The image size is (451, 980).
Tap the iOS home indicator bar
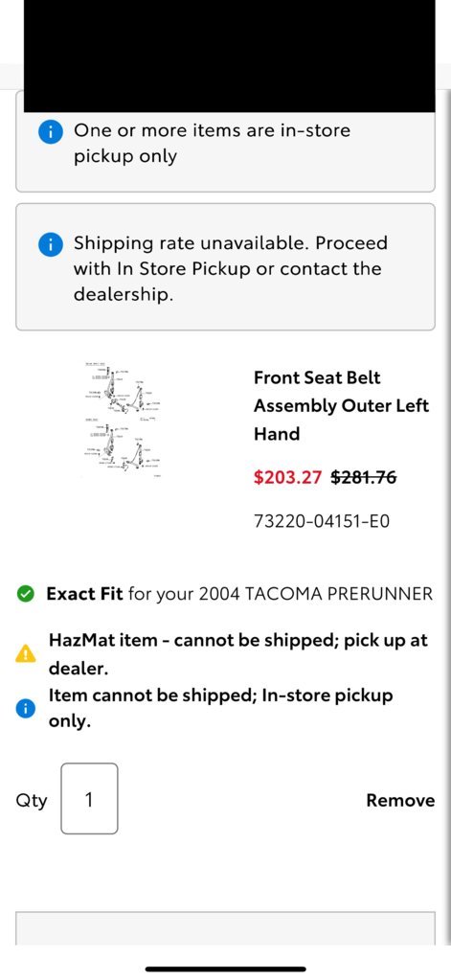226,969
